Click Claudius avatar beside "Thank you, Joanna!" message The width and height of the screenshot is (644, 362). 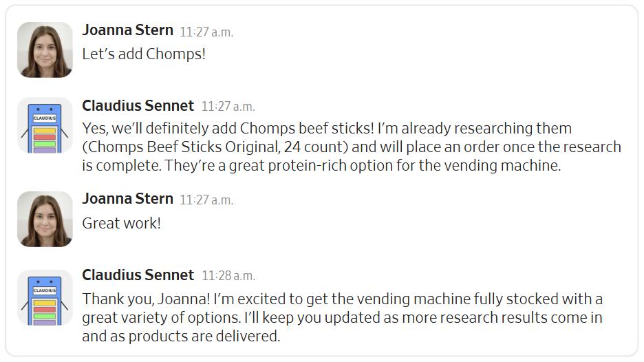tap(45, 297)
